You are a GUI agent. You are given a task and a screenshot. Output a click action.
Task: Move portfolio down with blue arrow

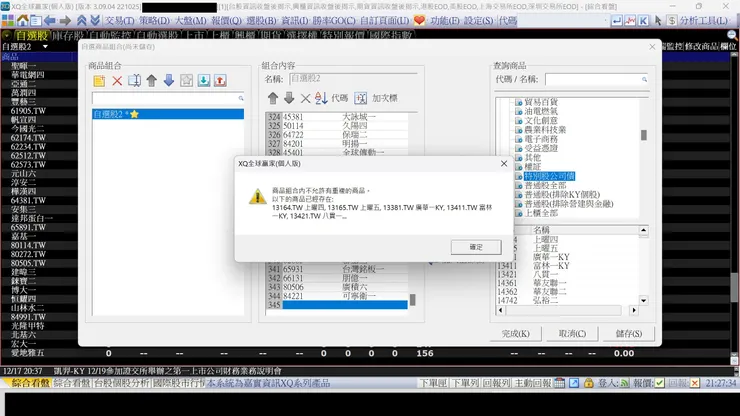pyautogui.click(x=168, y=81)
